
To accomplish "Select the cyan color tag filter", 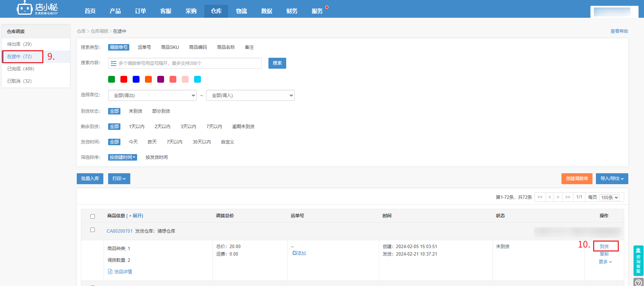I will click(197, 79).
